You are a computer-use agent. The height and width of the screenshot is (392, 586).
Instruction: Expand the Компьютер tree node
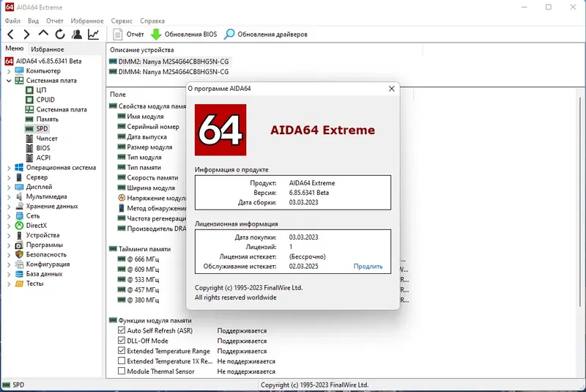[9, 71]
